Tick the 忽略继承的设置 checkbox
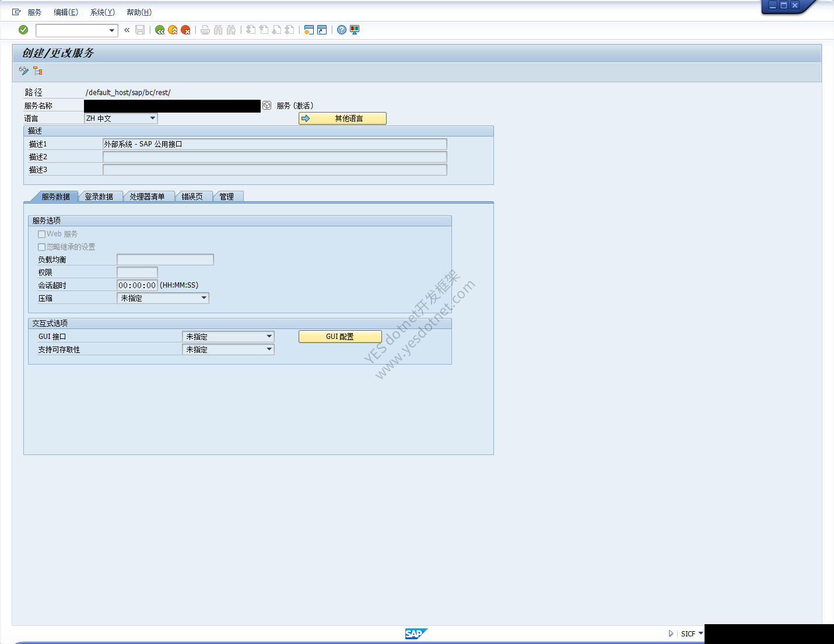 coord(42,247)
